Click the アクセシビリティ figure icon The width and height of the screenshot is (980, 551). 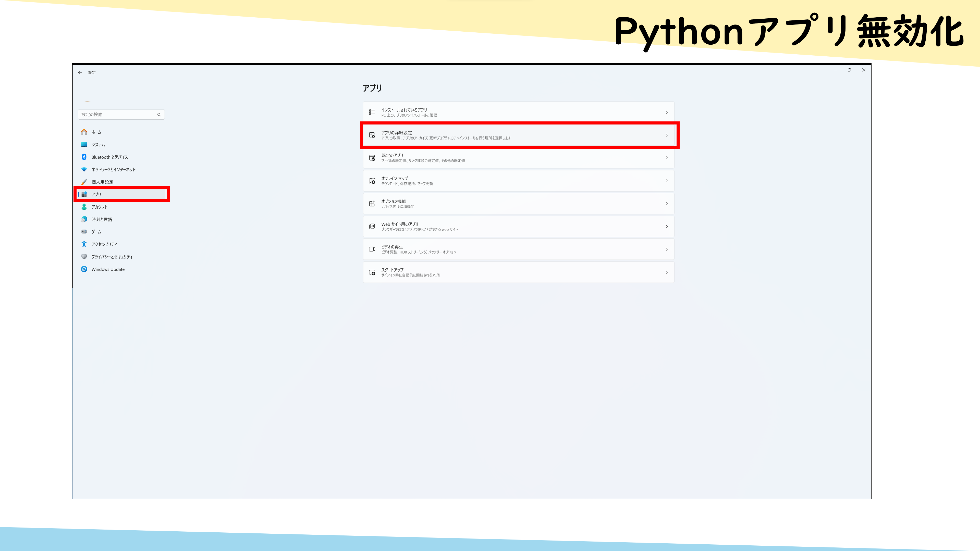84,244
